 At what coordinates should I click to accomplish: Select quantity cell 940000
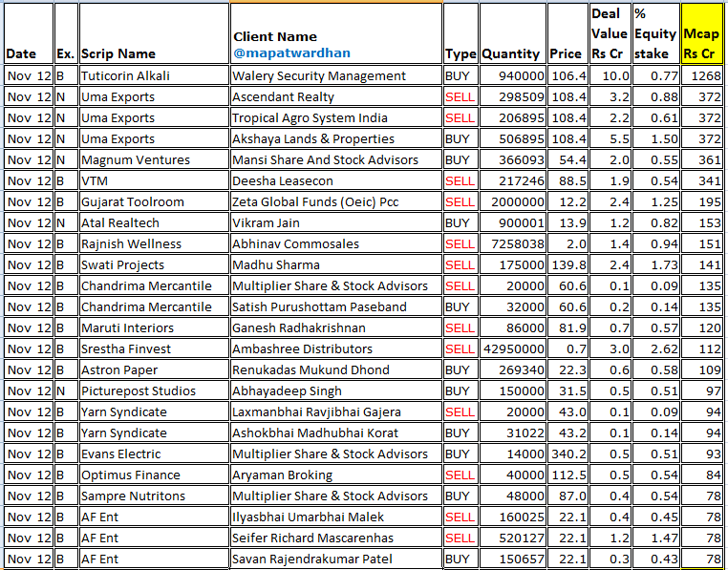pos(513,75)
